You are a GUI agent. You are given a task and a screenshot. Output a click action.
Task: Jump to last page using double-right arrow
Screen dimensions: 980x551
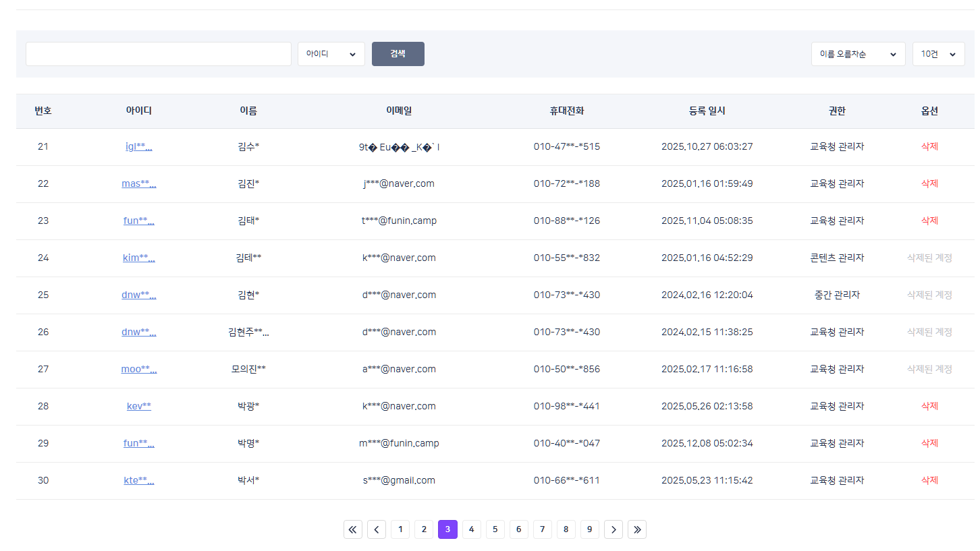[636, 529]
